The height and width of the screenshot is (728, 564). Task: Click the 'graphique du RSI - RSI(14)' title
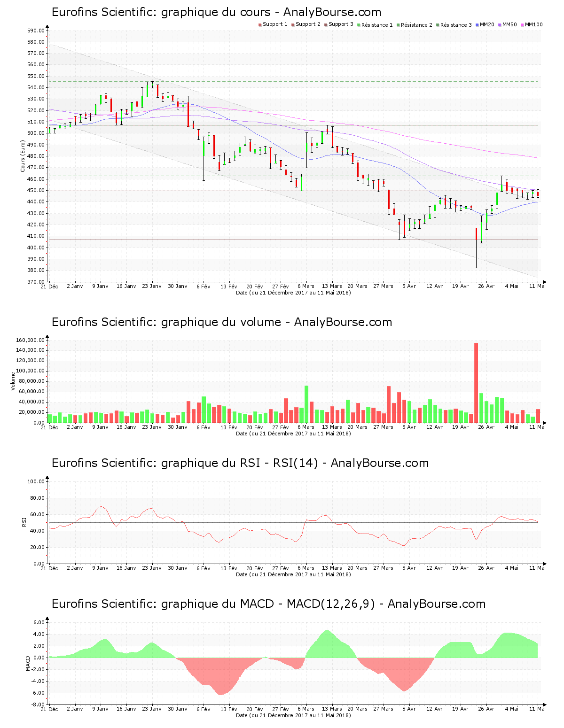240,463
